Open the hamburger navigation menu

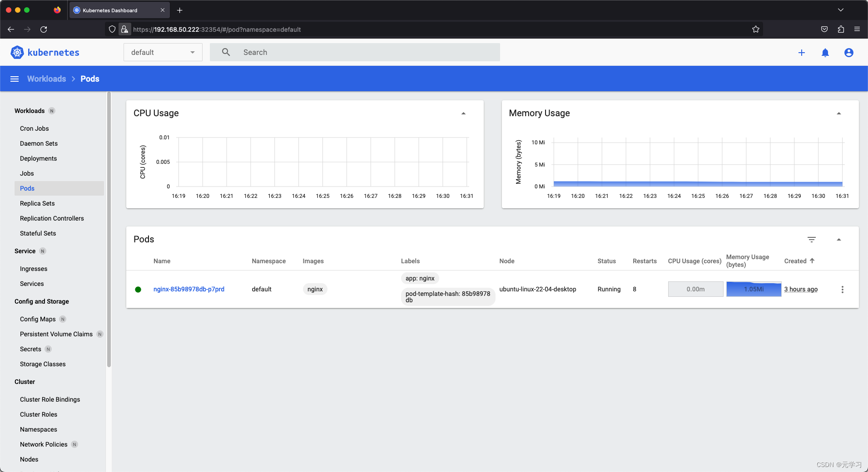pos(15,79)
